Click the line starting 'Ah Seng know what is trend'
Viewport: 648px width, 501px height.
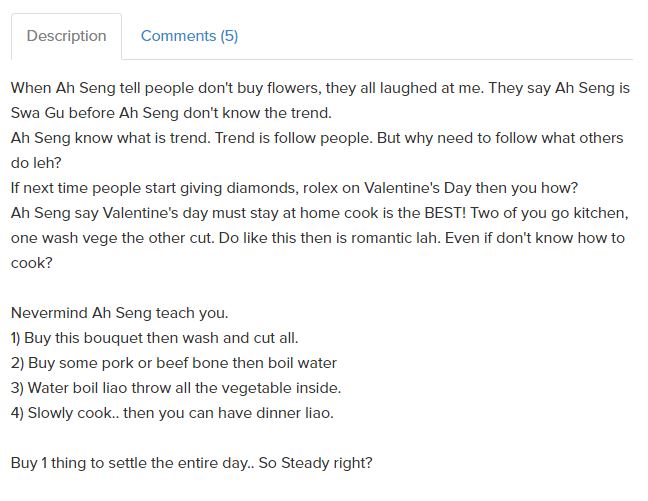click(x=316, y=138)
